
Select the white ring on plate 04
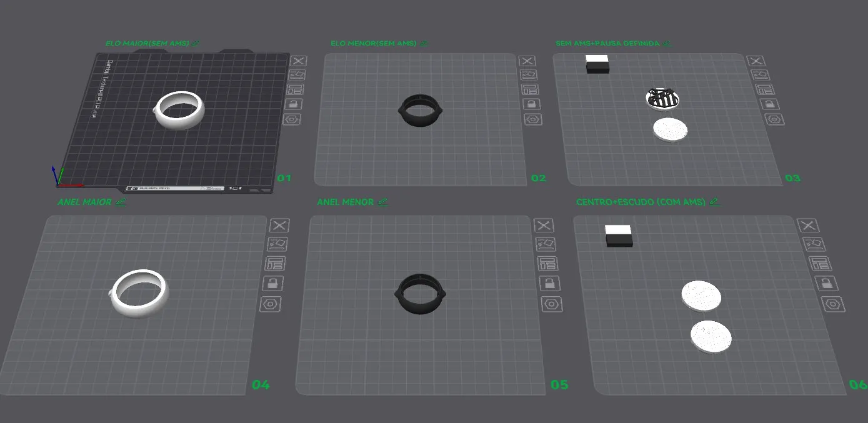139,293
